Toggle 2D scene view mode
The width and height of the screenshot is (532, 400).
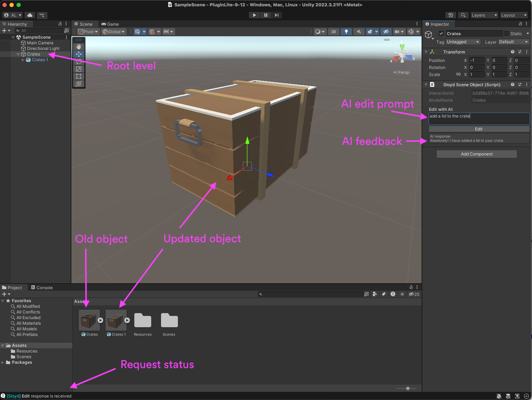(333, 32)
